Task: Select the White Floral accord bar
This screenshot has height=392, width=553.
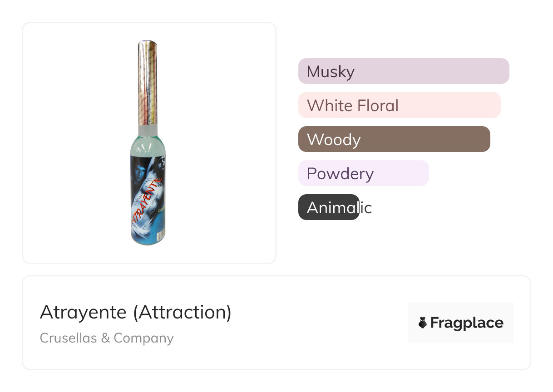Action: 399,105
